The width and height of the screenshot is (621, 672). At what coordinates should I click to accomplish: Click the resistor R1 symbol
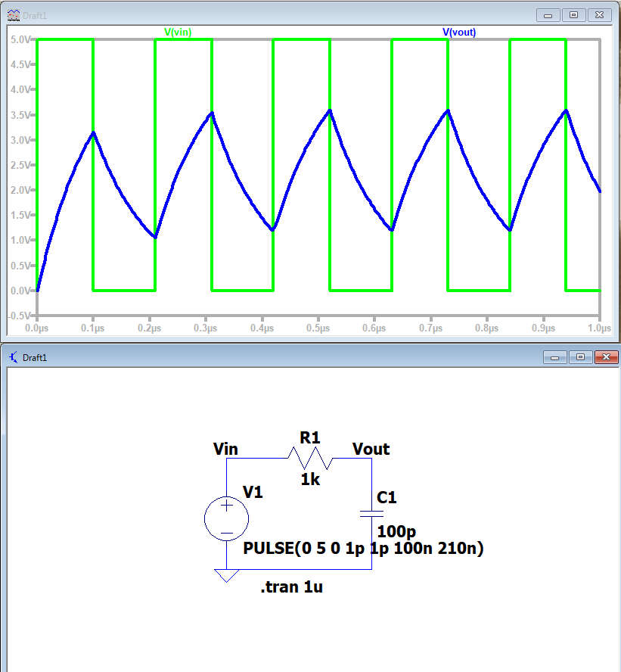pos(309,458)
